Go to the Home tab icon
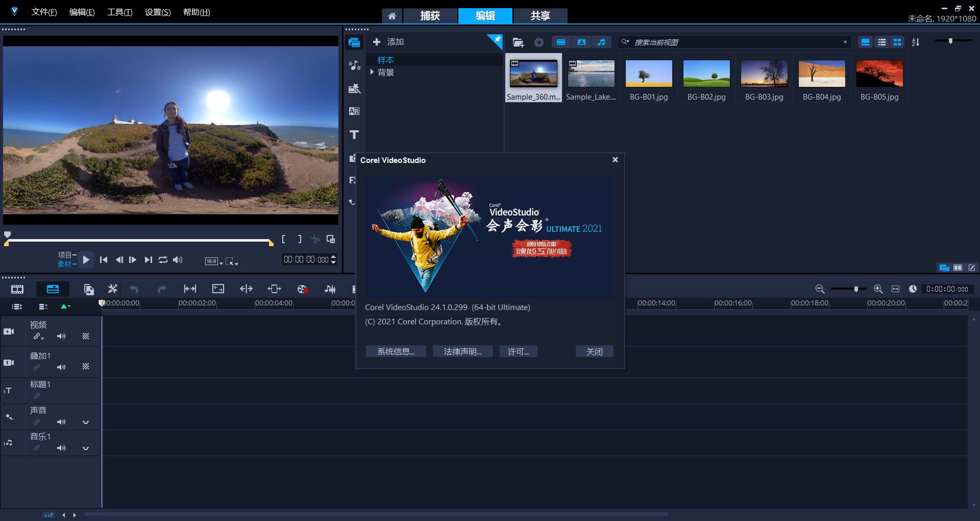This screenshot has width=980, height=521. pyautogui.click(x=392, y=16)
